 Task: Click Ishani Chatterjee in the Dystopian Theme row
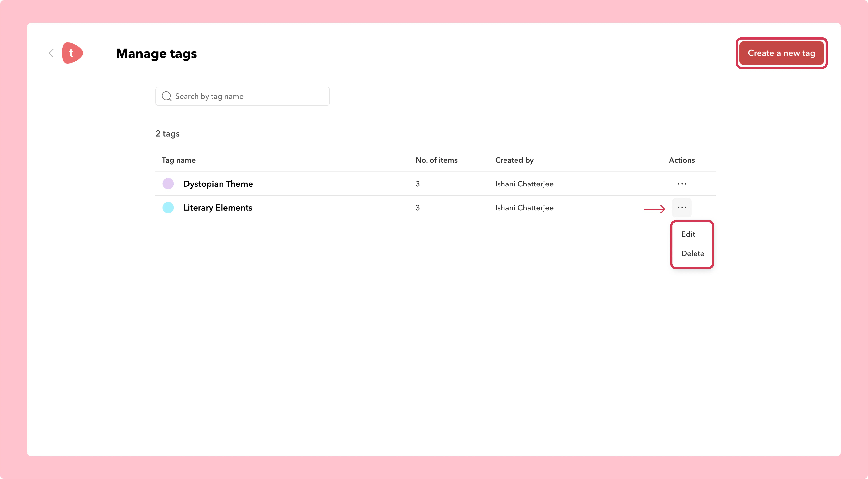(x=524, y=184)
